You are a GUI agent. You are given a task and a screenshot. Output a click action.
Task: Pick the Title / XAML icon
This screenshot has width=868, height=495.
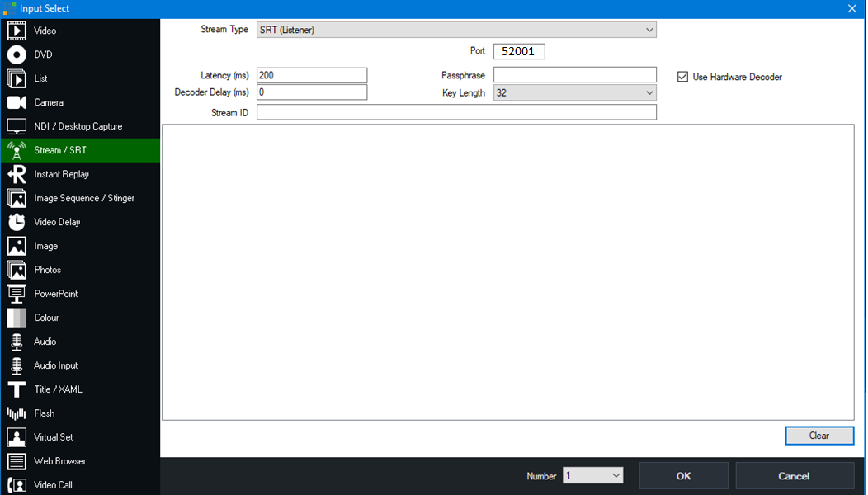click(17, 389)
